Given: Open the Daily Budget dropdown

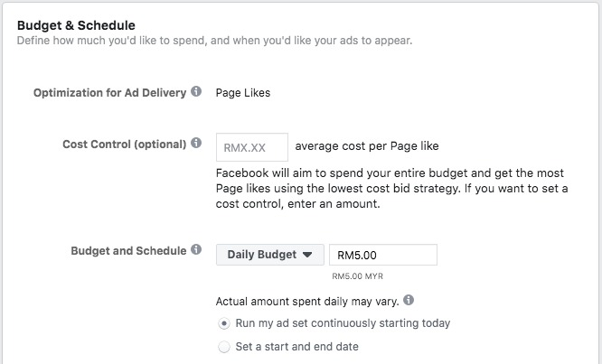Looking at the screenshot, I should click(x=270, y=255).
